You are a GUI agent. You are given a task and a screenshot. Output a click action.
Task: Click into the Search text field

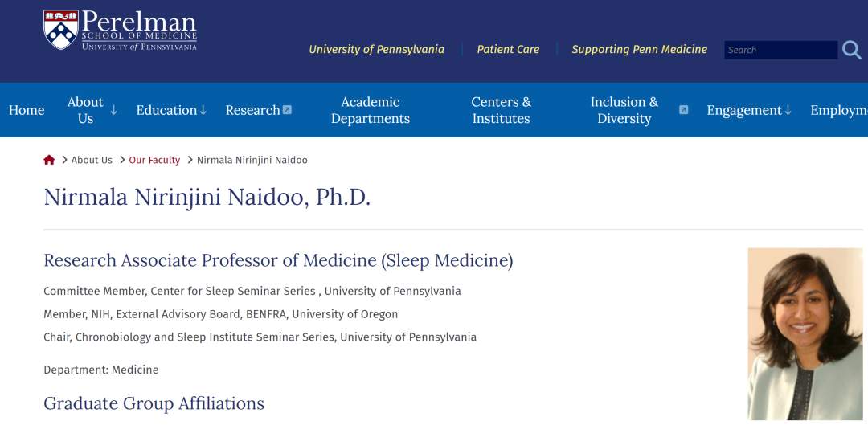pos(780,50)
